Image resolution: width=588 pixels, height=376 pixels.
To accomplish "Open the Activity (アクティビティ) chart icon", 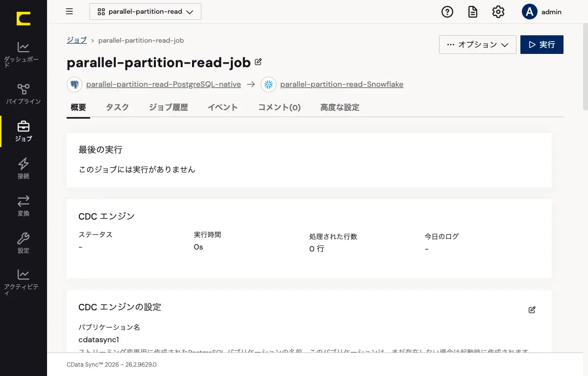I will pyautogui.click(x=24, y=275).
